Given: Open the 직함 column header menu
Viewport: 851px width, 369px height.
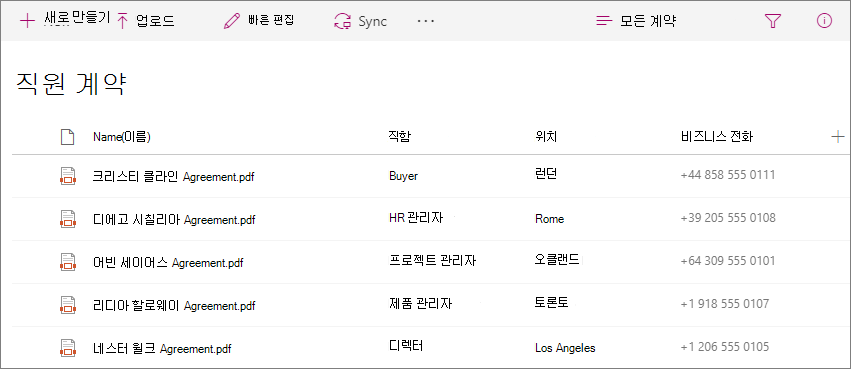Looking at the screenshot, I should [x=400, y=137].
